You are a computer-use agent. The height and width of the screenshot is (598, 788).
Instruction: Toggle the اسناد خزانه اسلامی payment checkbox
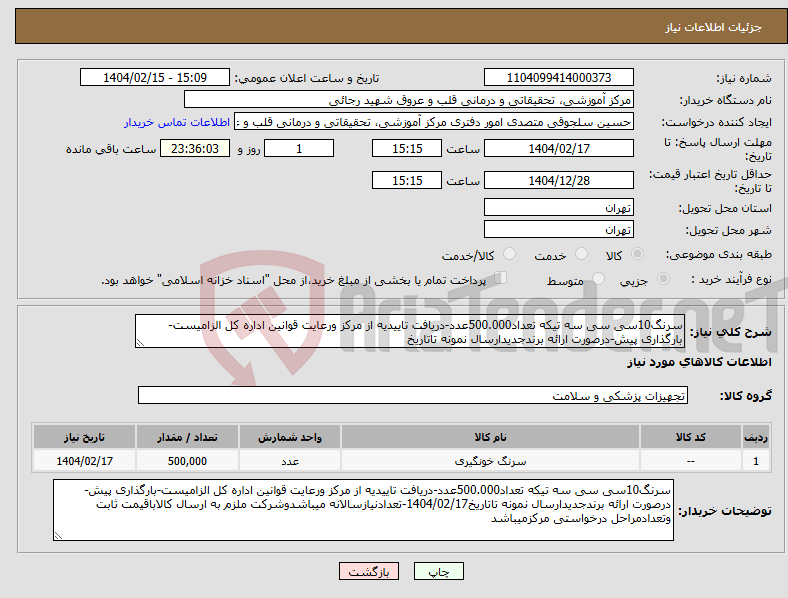(x=501, y=278)
